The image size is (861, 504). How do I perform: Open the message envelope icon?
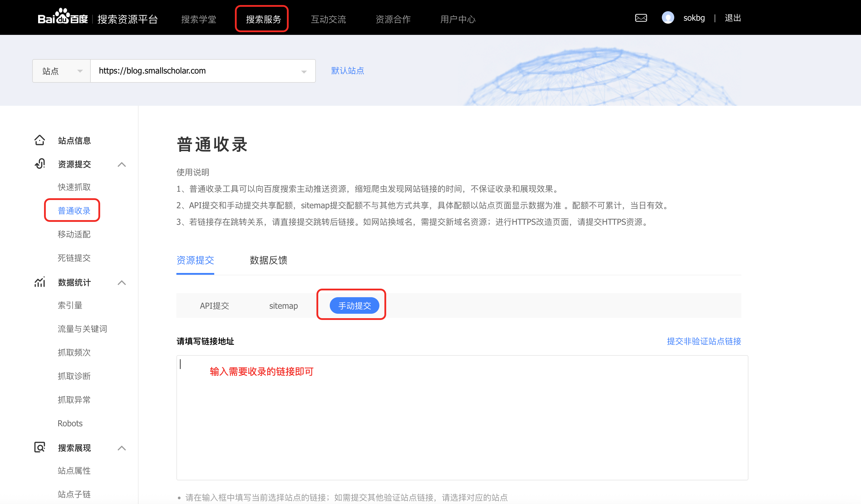coord(641,18)
